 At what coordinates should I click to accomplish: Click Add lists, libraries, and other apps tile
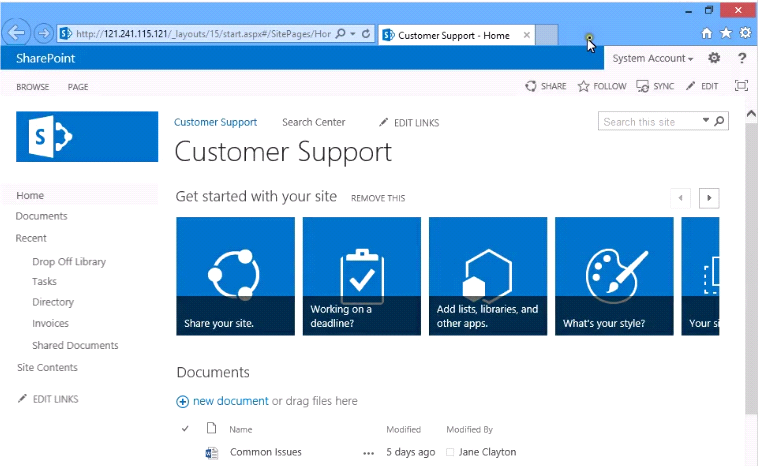[488, 276]
